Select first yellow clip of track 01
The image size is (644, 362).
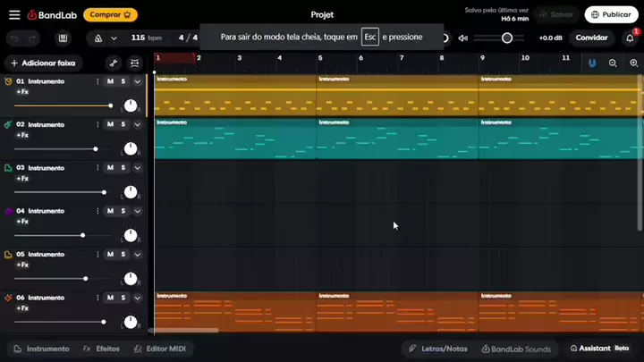point(235,96)
